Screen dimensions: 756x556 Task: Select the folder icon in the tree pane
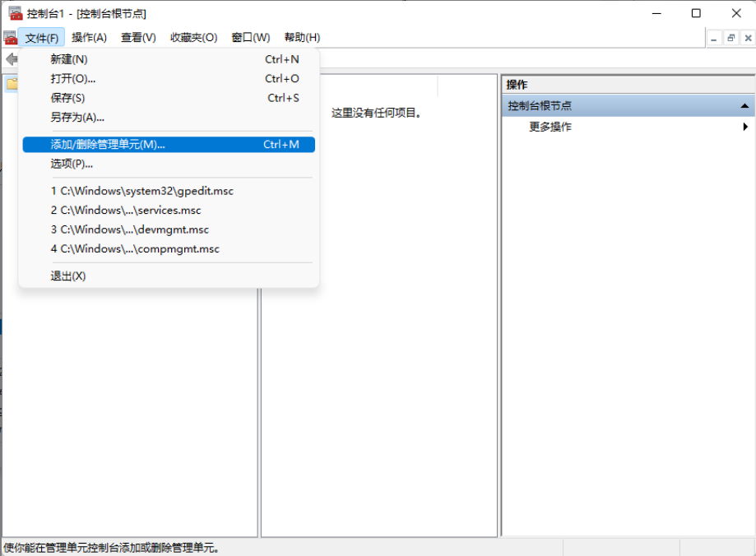[x=12, y=84]
